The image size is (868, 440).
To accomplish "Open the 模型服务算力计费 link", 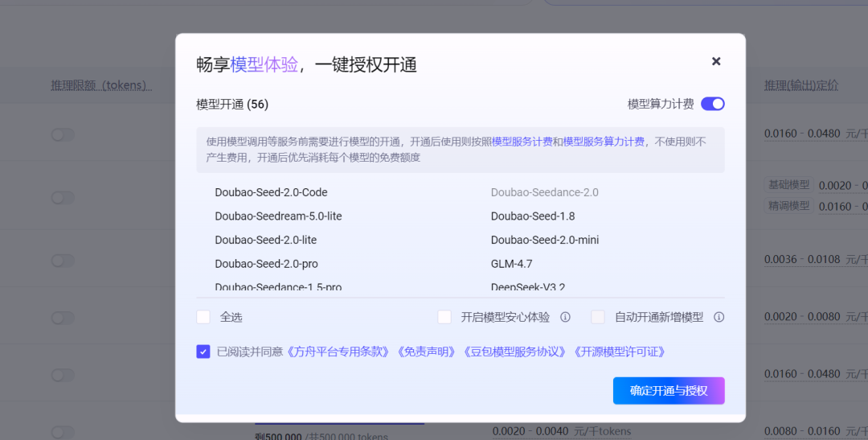I will 604,142.
